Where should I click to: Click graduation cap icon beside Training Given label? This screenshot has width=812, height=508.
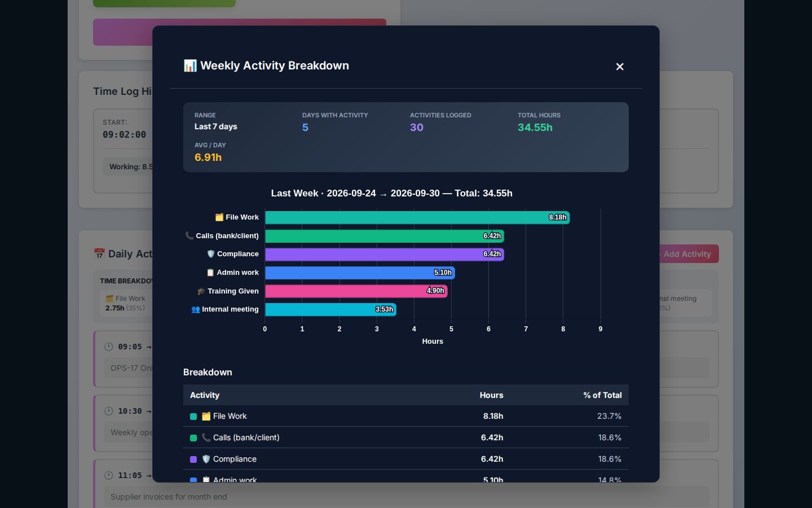(x=201, y=291)
